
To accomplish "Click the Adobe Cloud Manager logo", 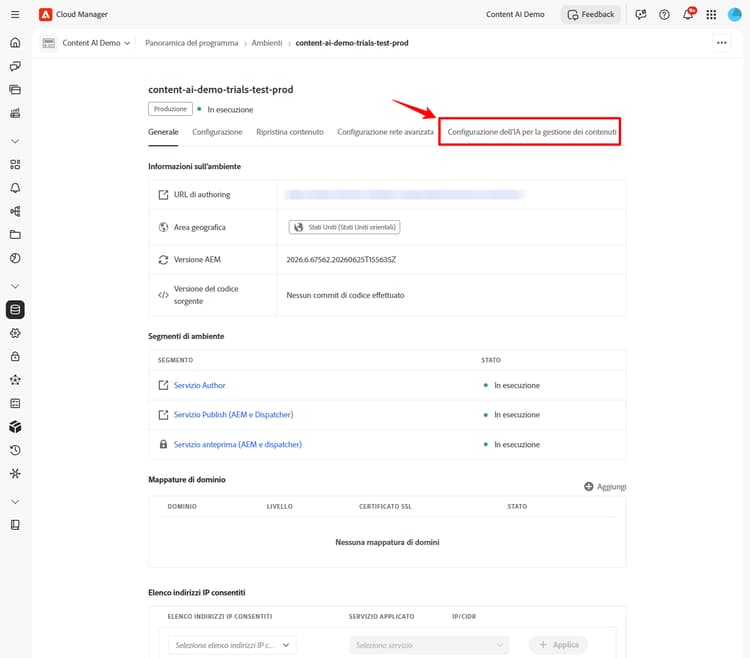I will click(45, 14).
